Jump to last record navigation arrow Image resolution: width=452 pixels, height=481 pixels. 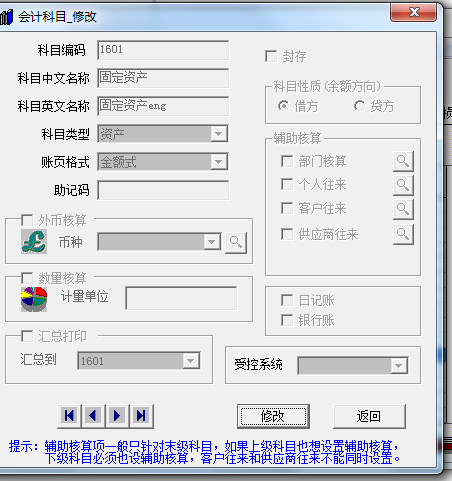point(141,416)
